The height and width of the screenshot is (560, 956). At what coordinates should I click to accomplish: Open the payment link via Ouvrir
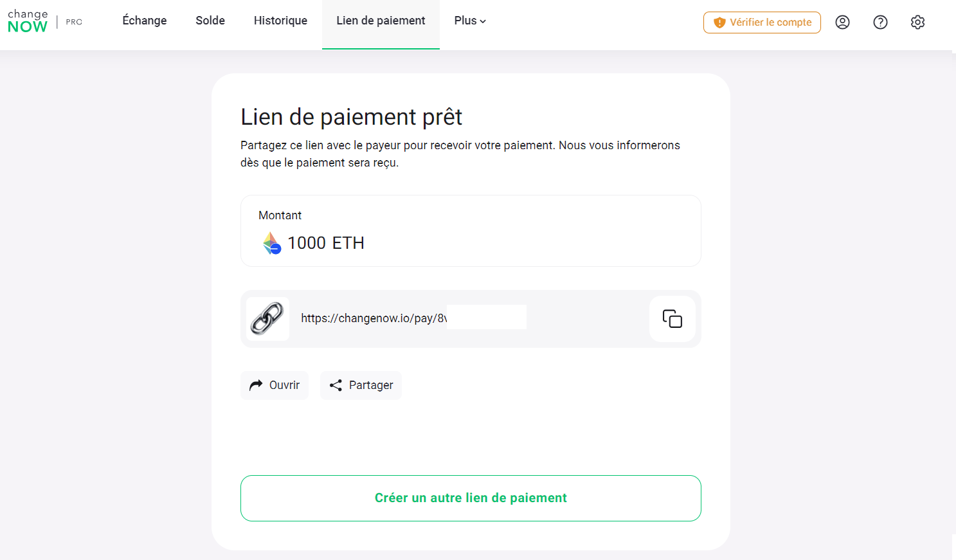pos(275,384)
